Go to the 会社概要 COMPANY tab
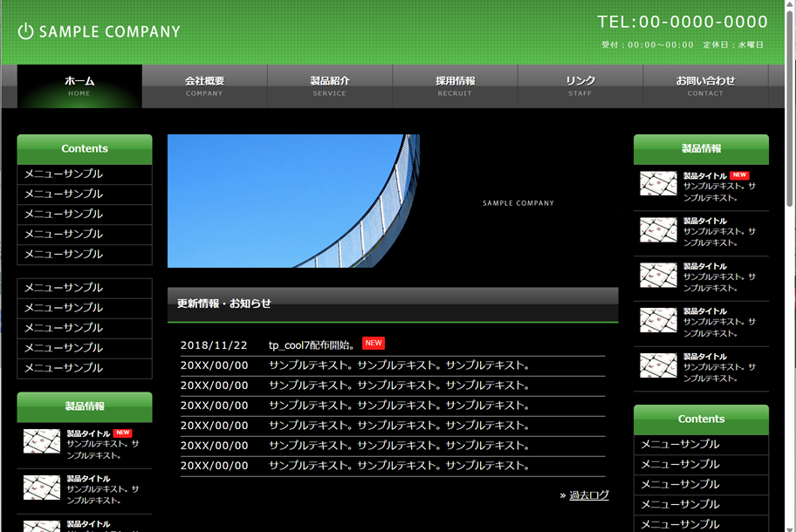Screen dimensions: 796x532 (204, 86)
